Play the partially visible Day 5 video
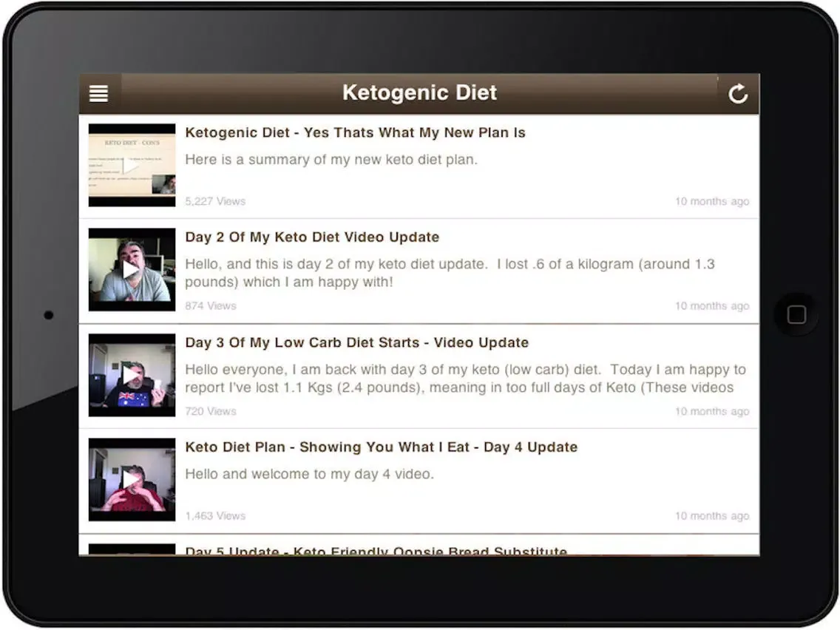 [x=131, y=551]
